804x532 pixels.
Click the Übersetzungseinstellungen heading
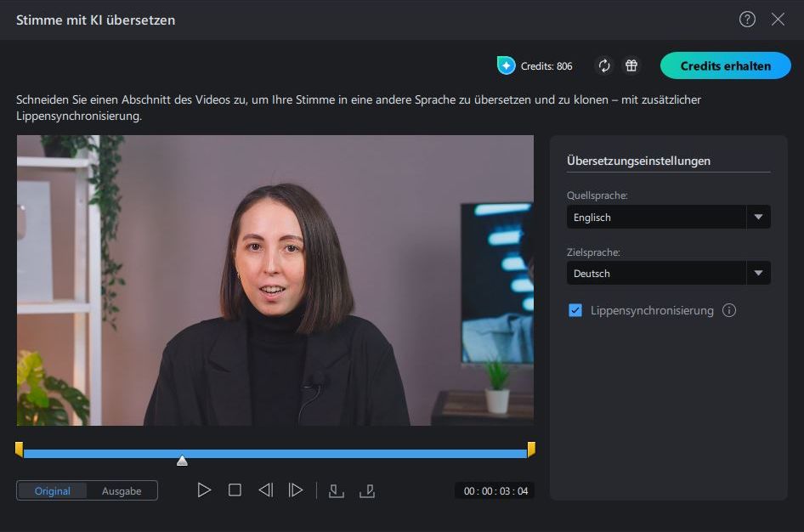pyautogui.click(x=638, y=161)
